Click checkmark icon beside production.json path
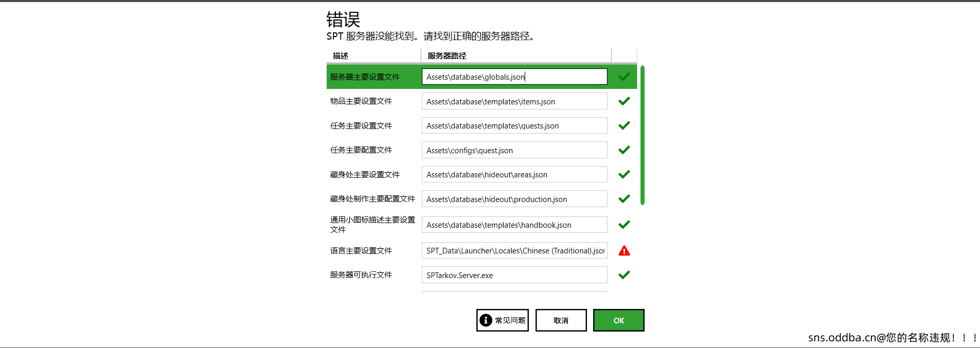This screenshot has width=980, height=348. [x=624, y=199]
